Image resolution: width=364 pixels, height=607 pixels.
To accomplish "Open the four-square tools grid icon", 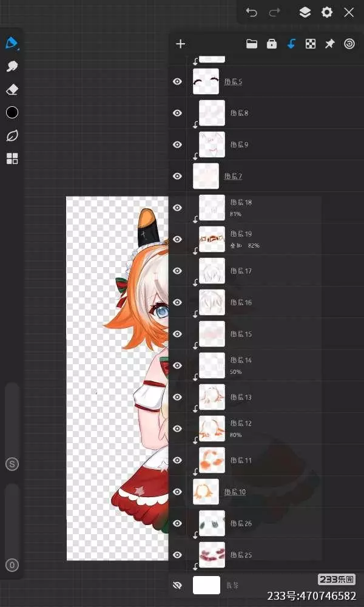I will click(x=12, y=158).
